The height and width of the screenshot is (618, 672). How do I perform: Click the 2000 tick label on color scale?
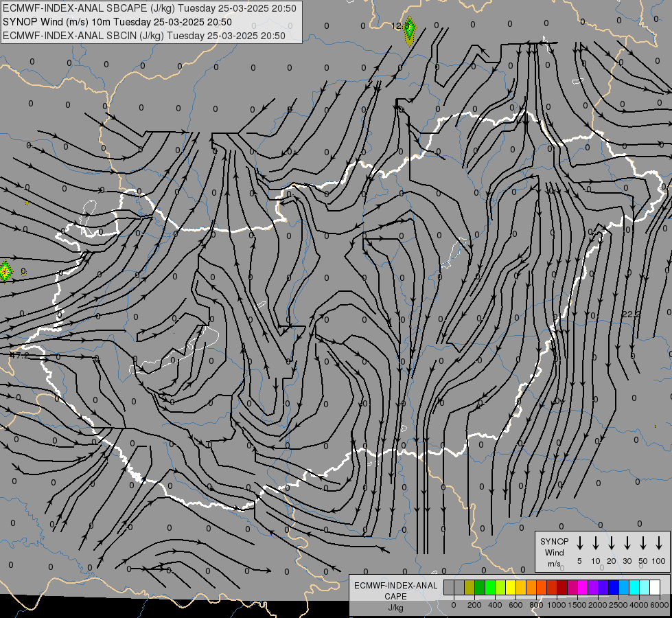598,605
